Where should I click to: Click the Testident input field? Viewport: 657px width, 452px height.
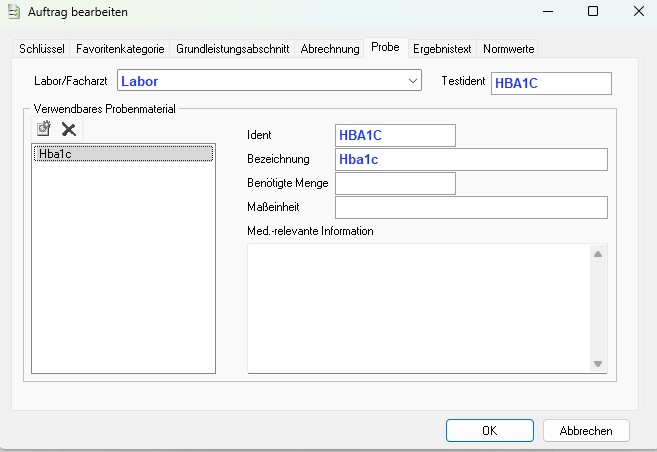coord(550,83)
